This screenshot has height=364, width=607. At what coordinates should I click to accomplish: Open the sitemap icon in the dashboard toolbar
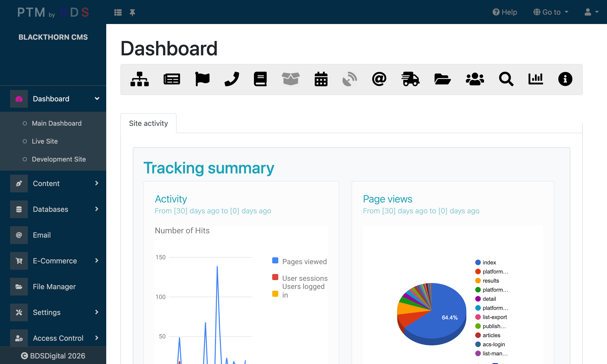(x=140, y=79)
